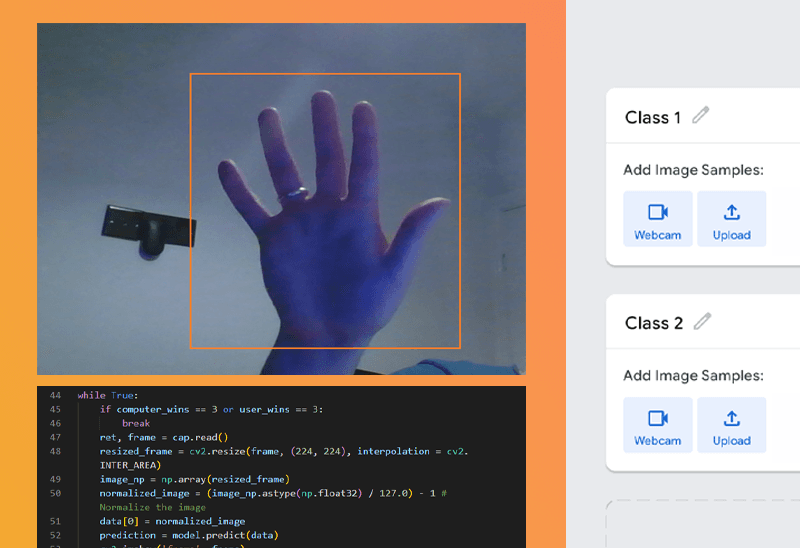Click code line 46 "break"
The image size is (800, 548).
point(136,424)
